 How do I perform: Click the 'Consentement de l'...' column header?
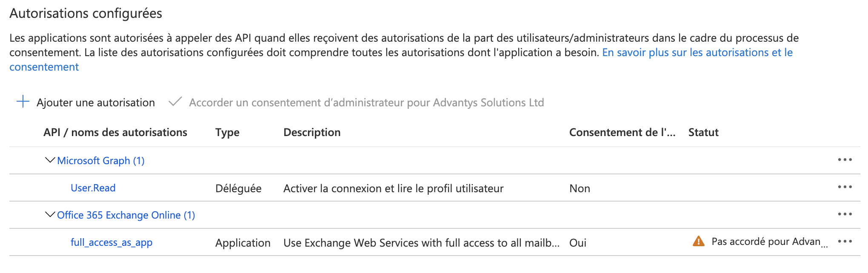click(x=622, y=132)
